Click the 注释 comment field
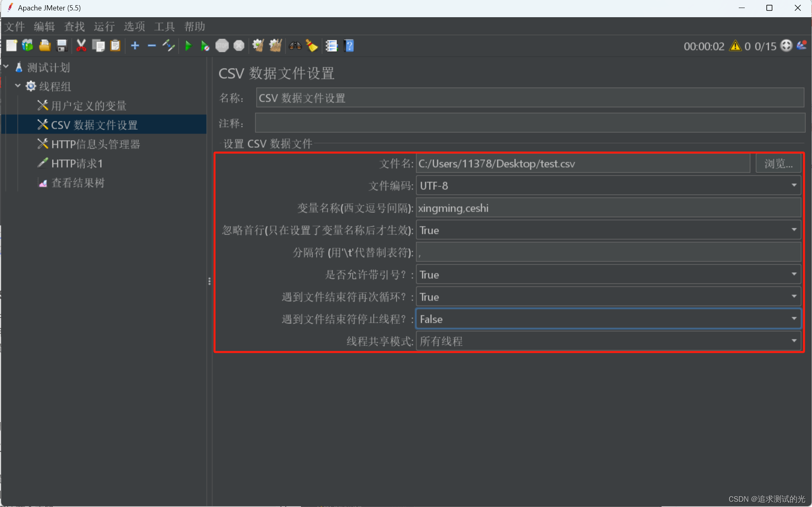The width and height of the screenshot is (812, 507). (530, 123)
